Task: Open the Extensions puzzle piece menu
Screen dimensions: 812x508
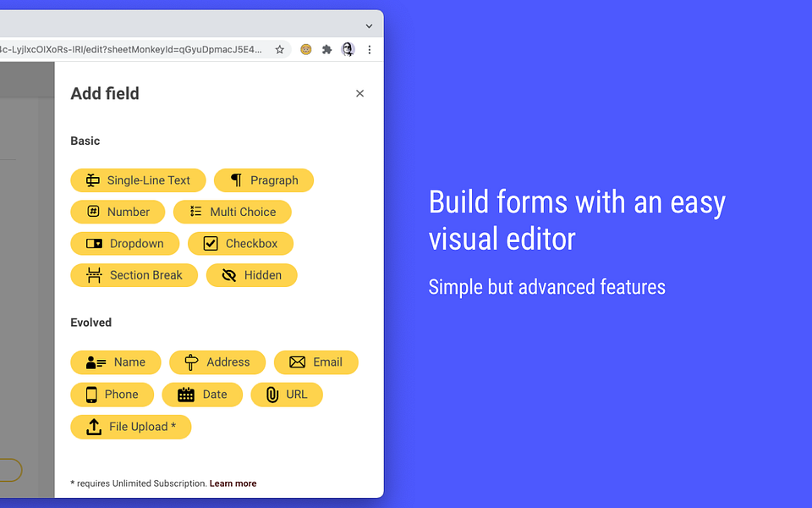Action: pos(326,50)
